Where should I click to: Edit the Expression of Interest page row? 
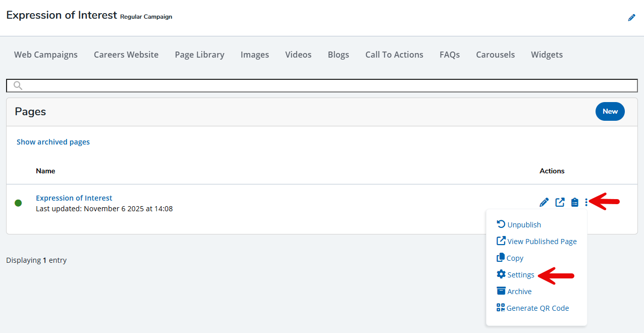point(544,203)
